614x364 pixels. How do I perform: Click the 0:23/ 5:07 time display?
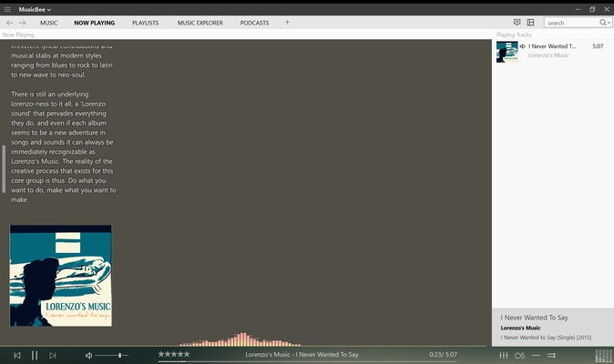(x=443, y=355)
